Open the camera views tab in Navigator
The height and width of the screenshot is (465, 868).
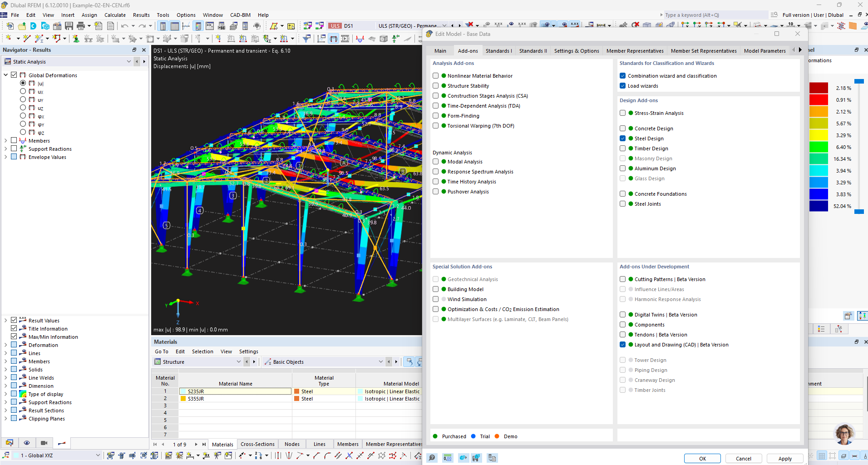[44, 443]
